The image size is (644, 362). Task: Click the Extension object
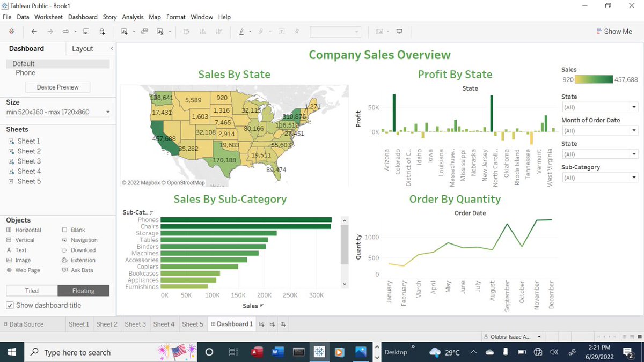tap(78, 260)
